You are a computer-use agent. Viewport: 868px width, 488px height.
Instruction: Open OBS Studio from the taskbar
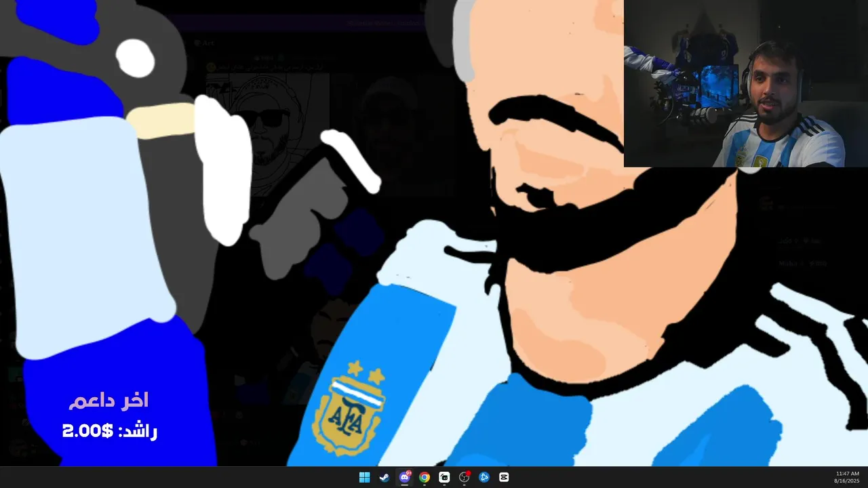click(465, 477)
